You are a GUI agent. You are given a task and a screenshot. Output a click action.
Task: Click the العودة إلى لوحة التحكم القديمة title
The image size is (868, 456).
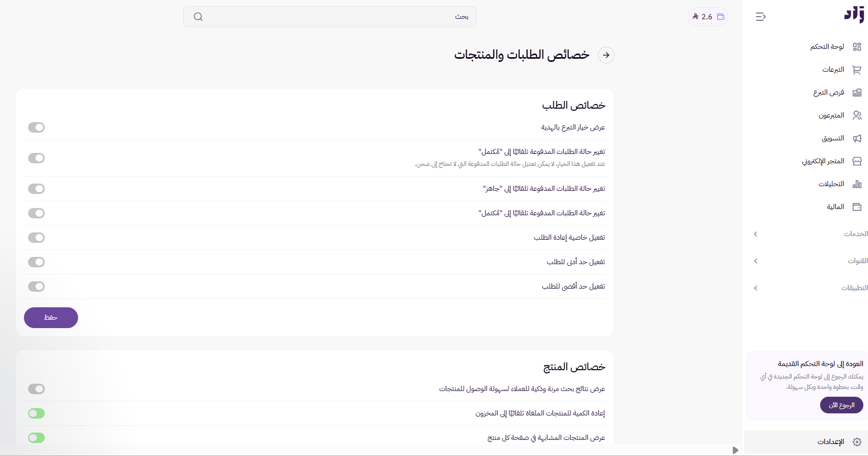coord(821,364)
